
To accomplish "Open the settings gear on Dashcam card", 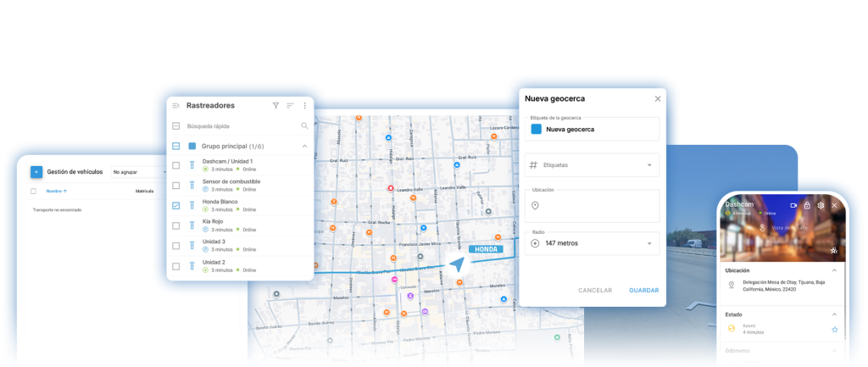I will coord(821,205).
